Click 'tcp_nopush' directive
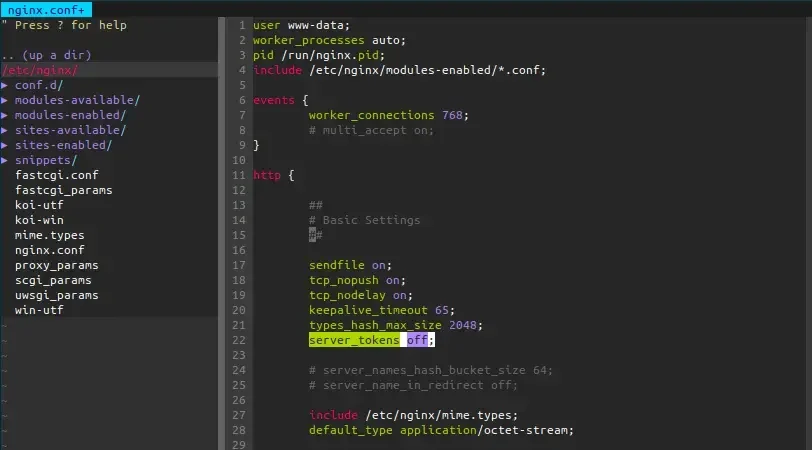 [x=344, y=280]
